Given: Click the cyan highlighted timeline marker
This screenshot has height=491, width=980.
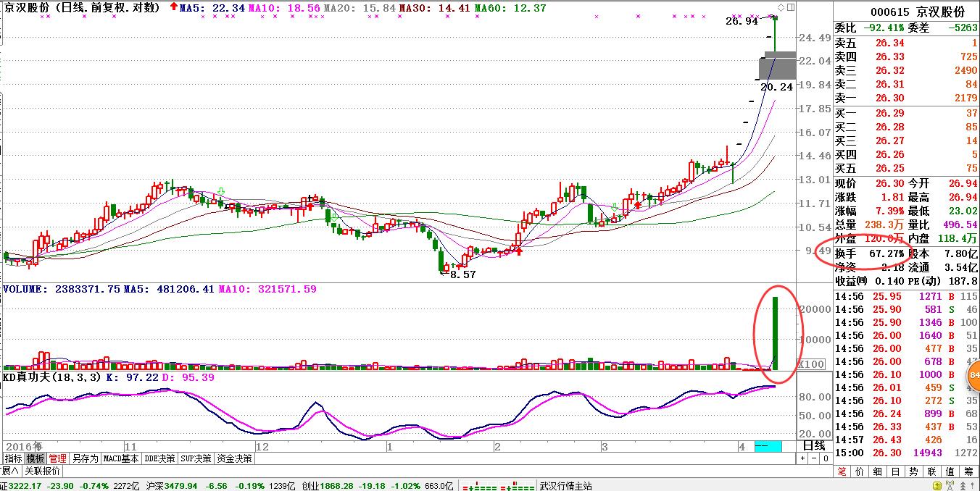Looking at the screenshot, I should pyautogui.click(x=768, y=445).
